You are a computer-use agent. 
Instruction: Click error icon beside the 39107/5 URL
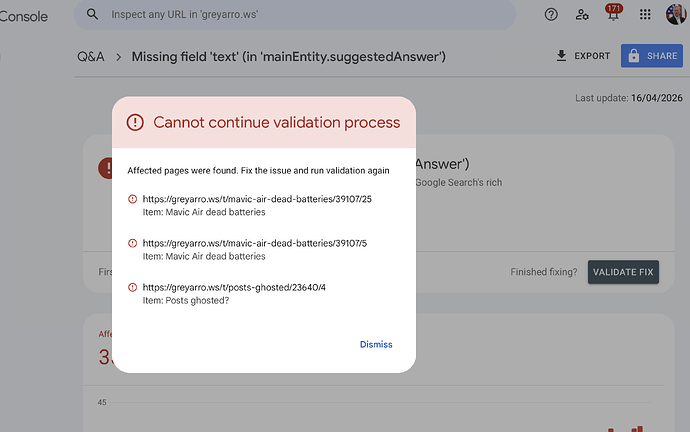(132, 243)
